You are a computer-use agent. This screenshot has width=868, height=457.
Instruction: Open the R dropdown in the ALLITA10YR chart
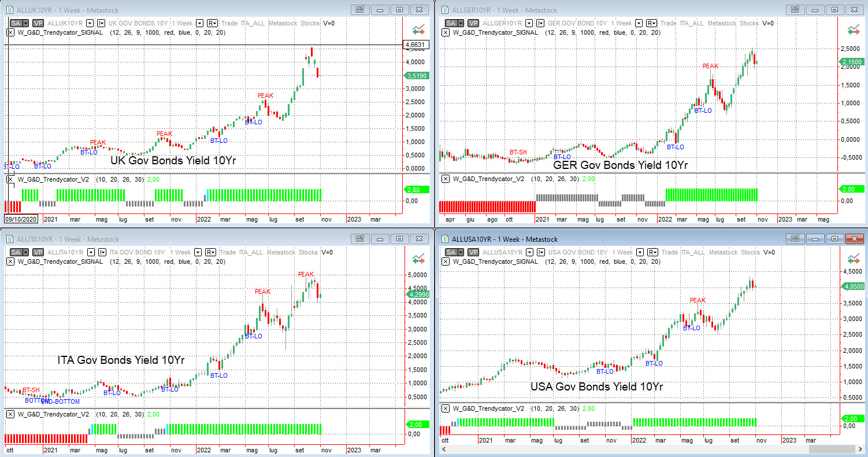pos(212,252)
